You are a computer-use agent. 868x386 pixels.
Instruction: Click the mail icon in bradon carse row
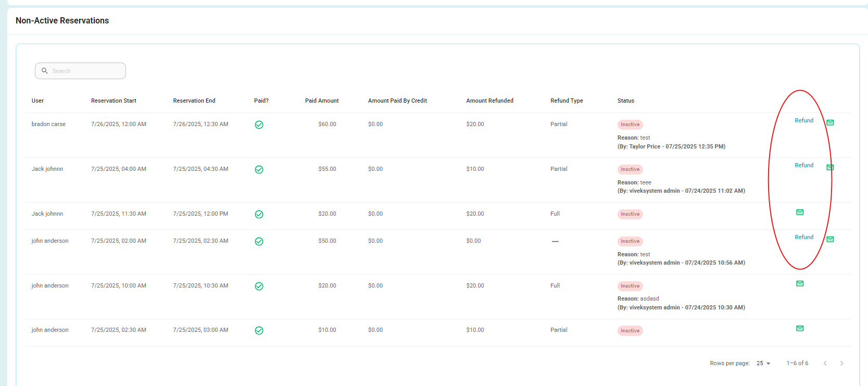[x=830, y=122]
